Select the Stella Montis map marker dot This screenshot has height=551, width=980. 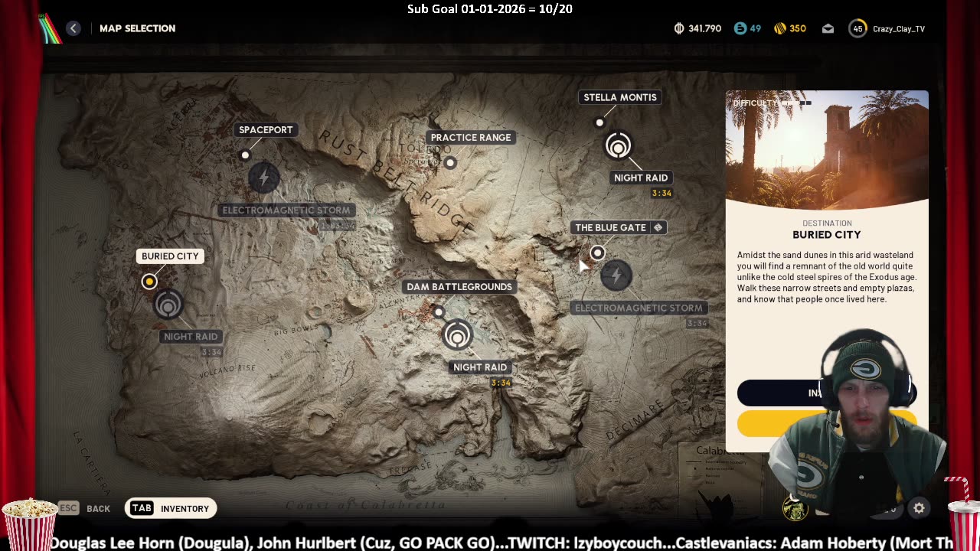click(599, 122)
